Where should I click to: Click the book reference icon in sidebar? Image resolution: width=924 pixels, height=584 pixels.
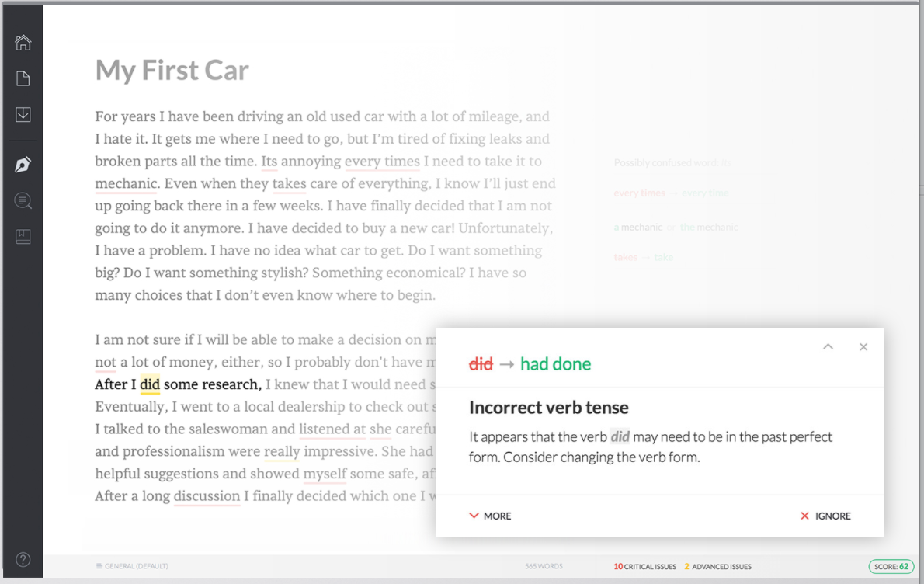click(x=23, y=237)
